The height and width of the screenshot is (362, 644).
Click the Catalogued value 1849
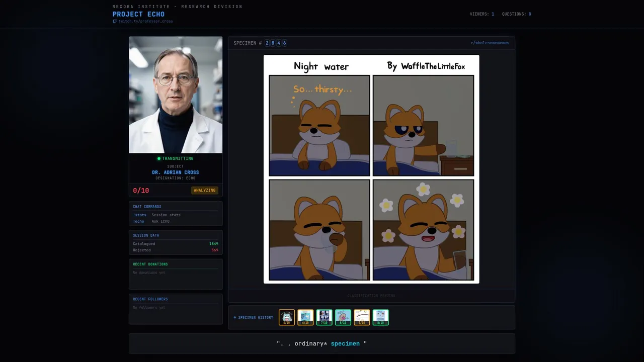click(x=214, y=244)
